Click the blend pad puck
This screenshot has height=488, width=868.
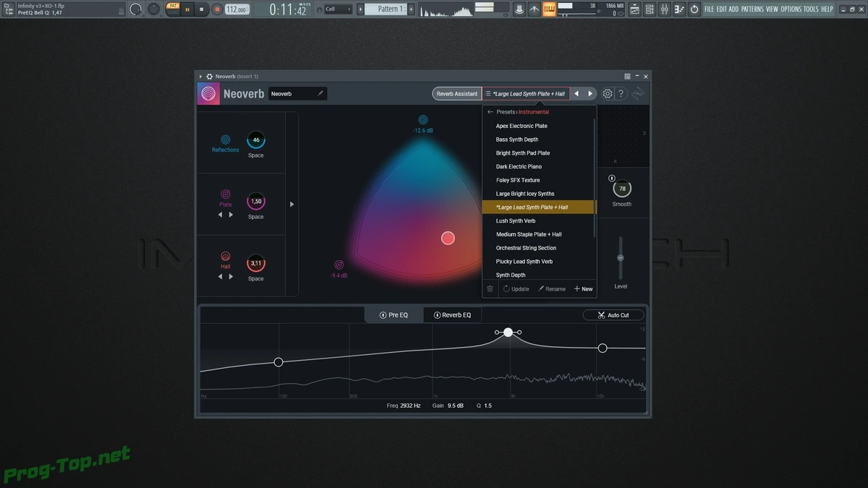pyautogui.click(x=448, y=238)
